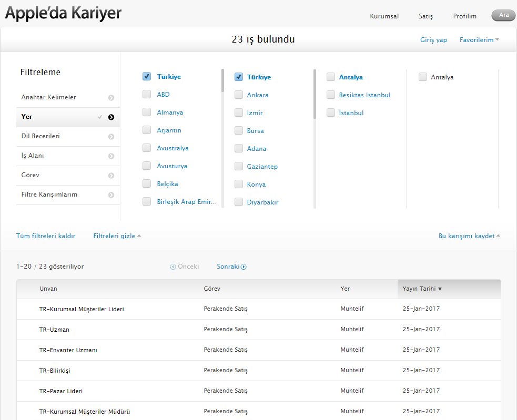
Task: Click Tüm filtreleri kaldır link
Action: [x=46, y=236]
